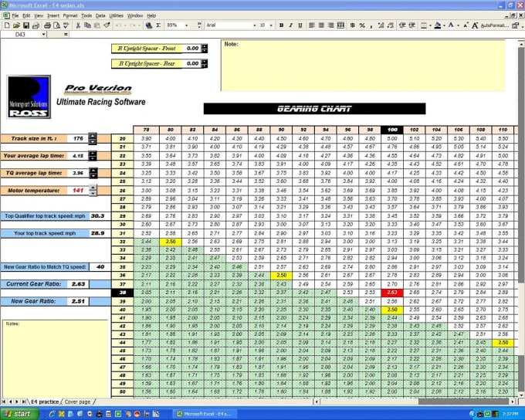The height and width of the screenshot is (420, 525).
Task: Click the Font Color A swatch
Action: click(x=451, y=25)
